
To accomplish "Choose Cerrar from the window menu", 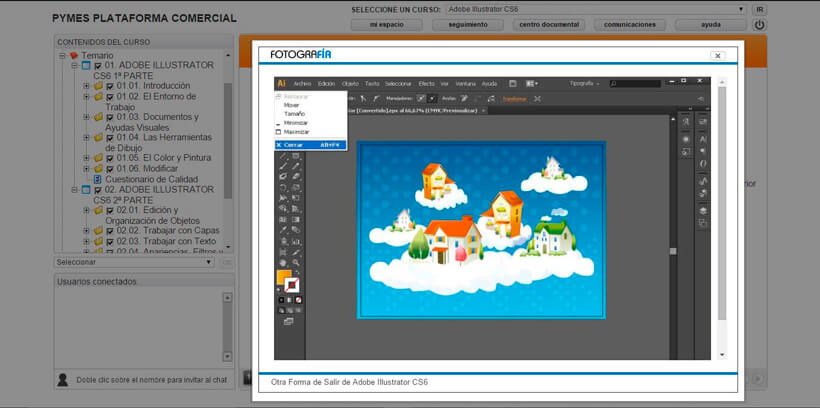I will coord(311,145).
